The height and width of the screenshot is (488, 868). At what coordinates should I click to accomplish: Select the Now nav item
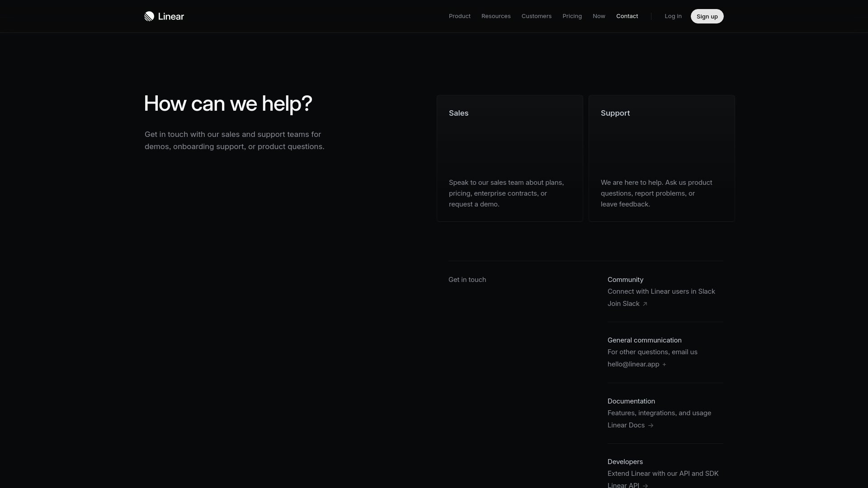tap(599, 16)
